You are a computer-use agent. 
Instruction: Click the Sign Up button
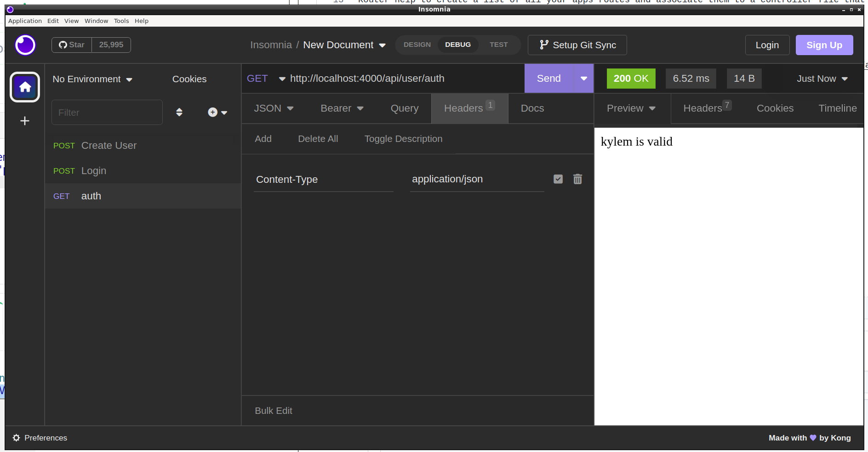click(x=824, y=45)
